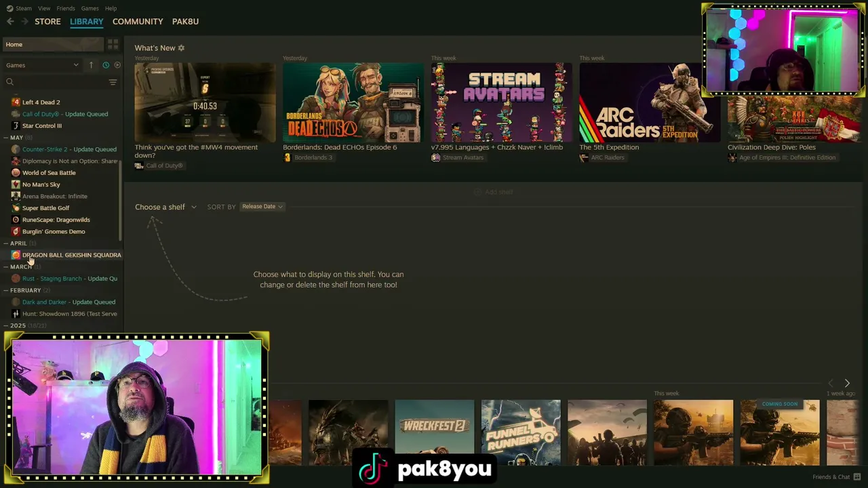This screenshot has height=488, width=868.
Task: Click the Left 4 Dead 2 game icon
Action: click(16, 102)
